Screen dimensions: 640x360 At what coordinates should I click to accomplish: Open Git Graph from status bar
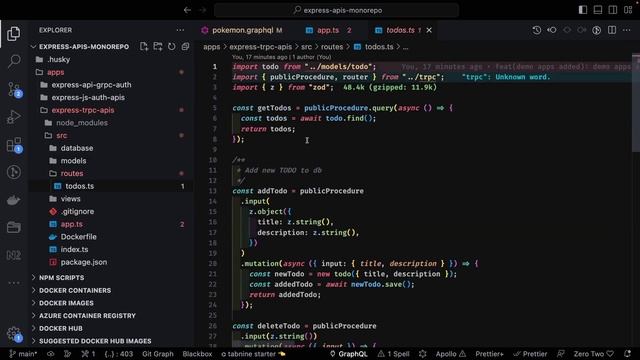[x=158, y=354]
